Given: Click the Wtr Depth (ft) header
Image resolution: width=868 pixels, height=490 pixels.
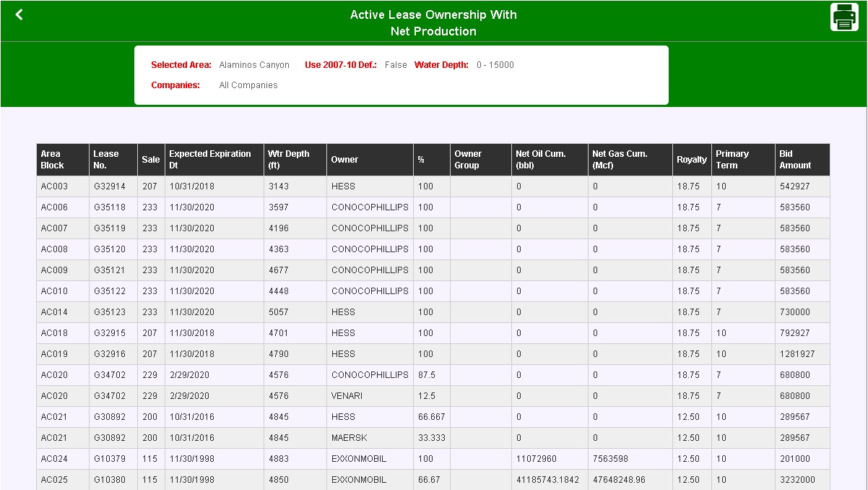Looking at the screenshot, I should pos(295,160).
